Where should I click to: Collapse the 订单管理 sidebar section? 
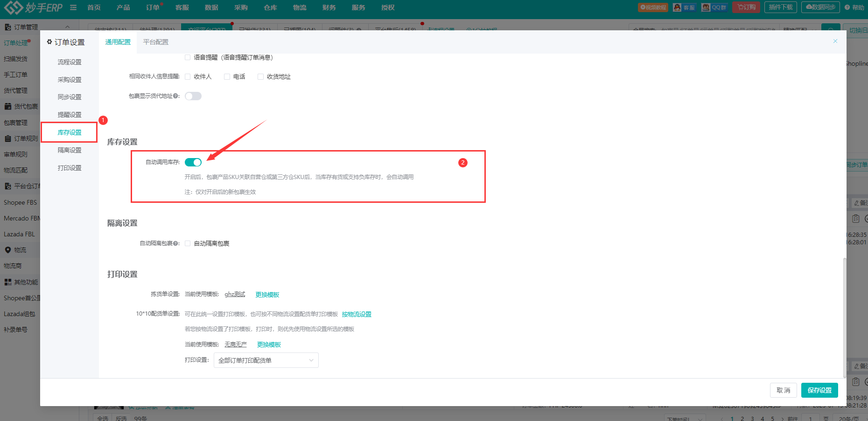coord(67,27)
